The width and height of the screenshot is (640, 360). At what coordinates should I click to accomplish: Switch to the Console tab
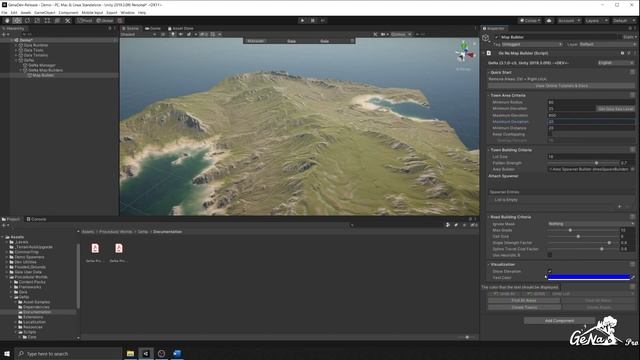(36, 219)
